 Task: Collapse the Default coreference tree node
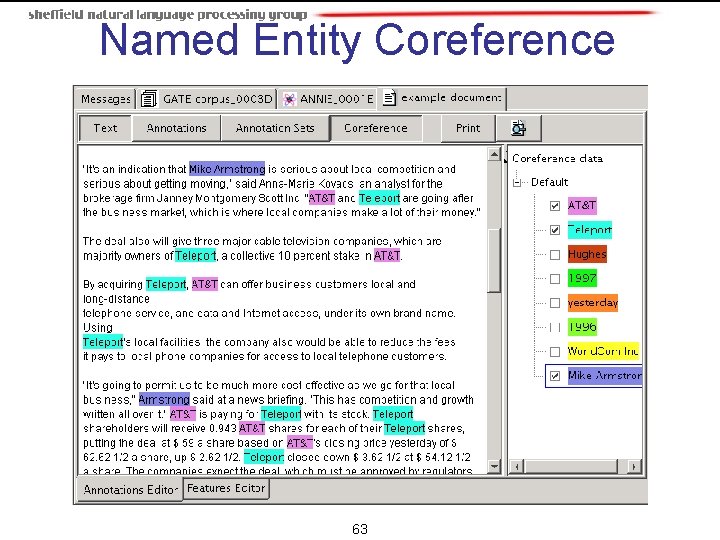[517, 183]
